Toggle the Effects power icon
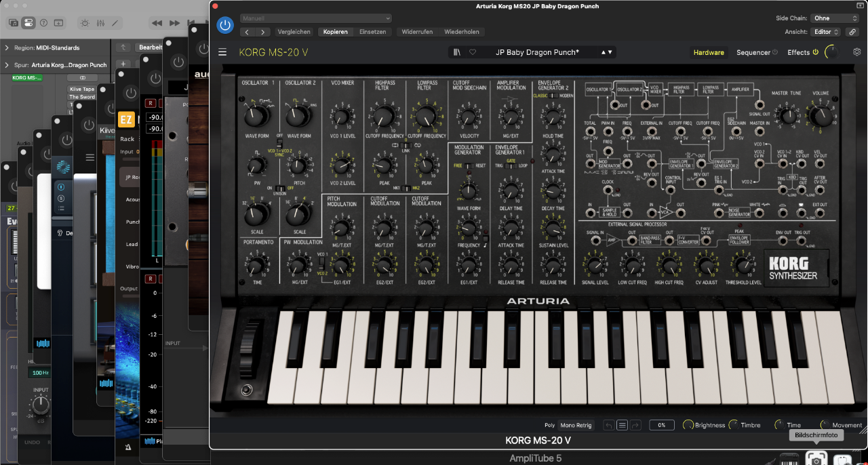Image resolution: width=868 pixels, height=465 pixels. [x=815, y=52]
